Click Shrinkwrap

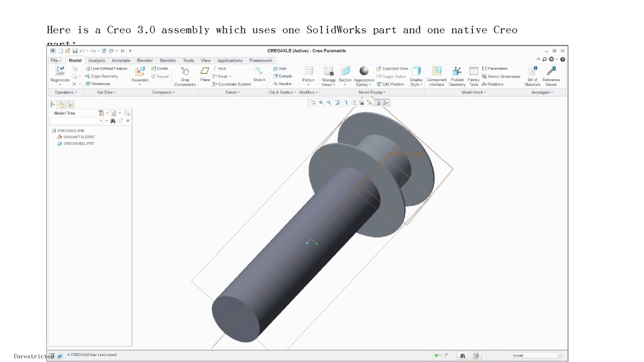pyautogui.click(x=98, y=84)
